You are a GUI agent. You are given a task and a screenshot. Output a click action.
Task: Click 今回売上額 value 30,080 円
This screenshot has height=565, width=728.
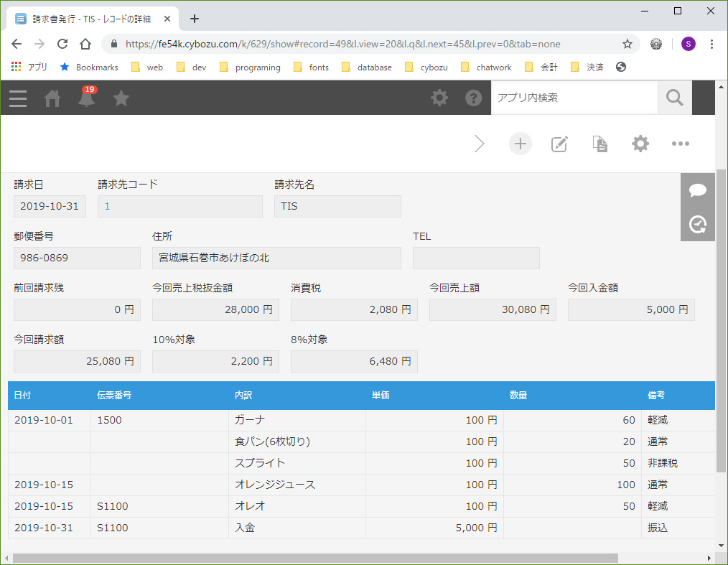493,309
